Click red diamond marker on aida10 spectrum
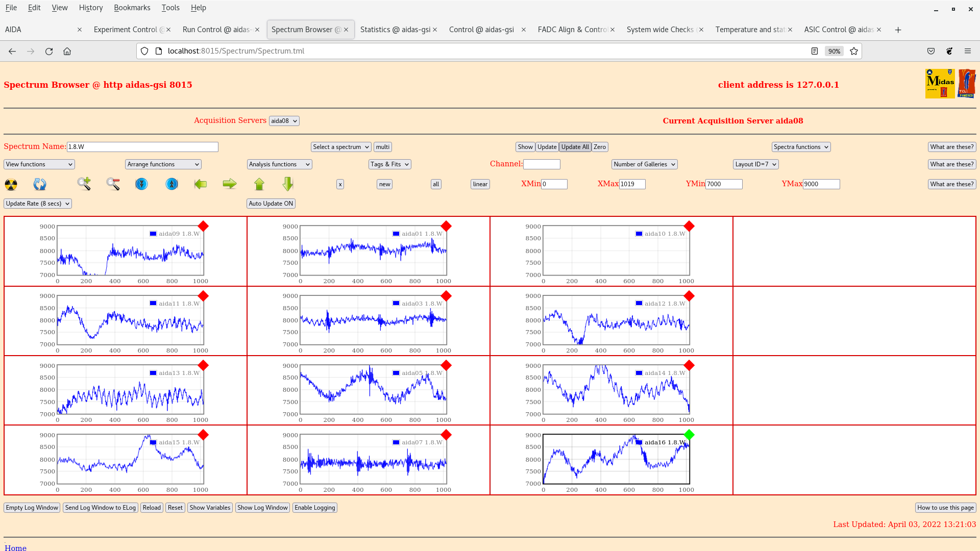The height and width of the screenshot is (551, 980). [689, 226]
